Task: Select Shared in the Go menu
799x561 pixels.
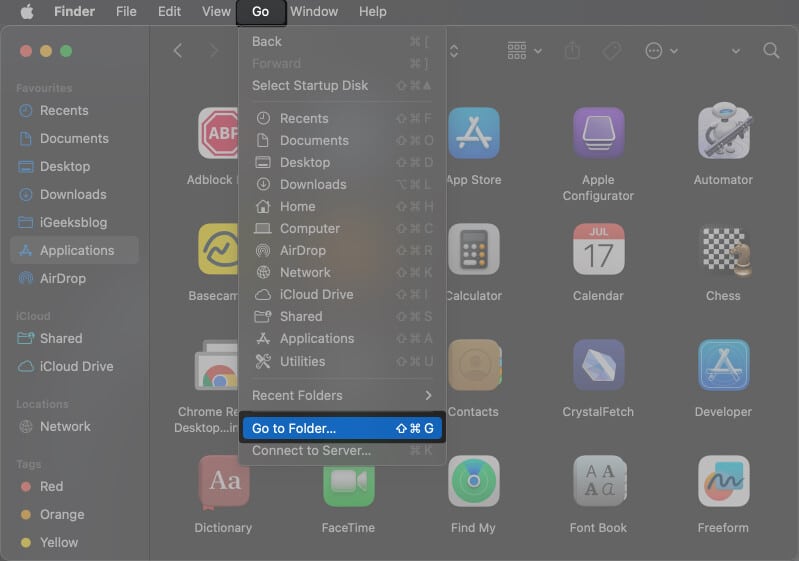Action: pyautogui.click(x=342, y=316)
